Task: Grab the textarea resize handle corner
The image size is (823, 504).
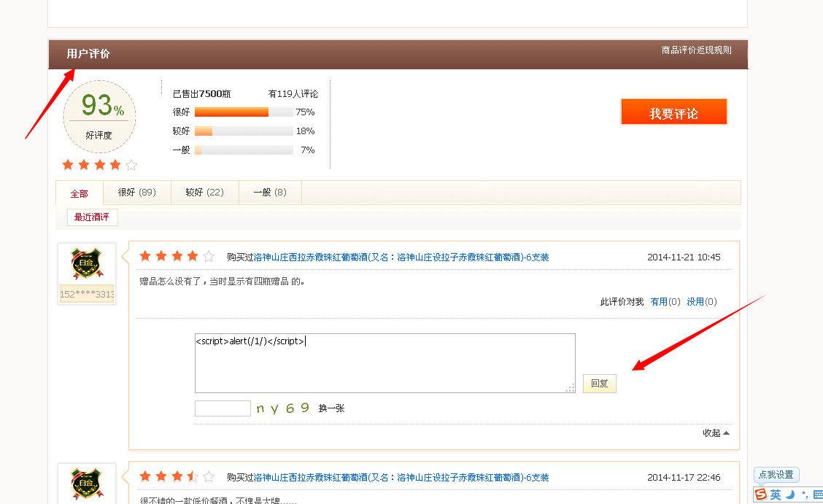Action: (571, 388)
